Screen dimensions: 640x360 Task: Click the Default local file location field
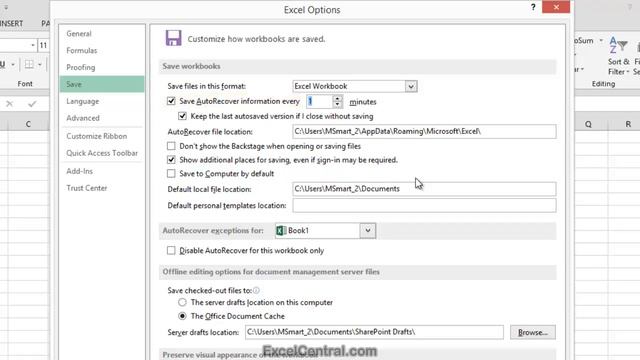[424, 189]
